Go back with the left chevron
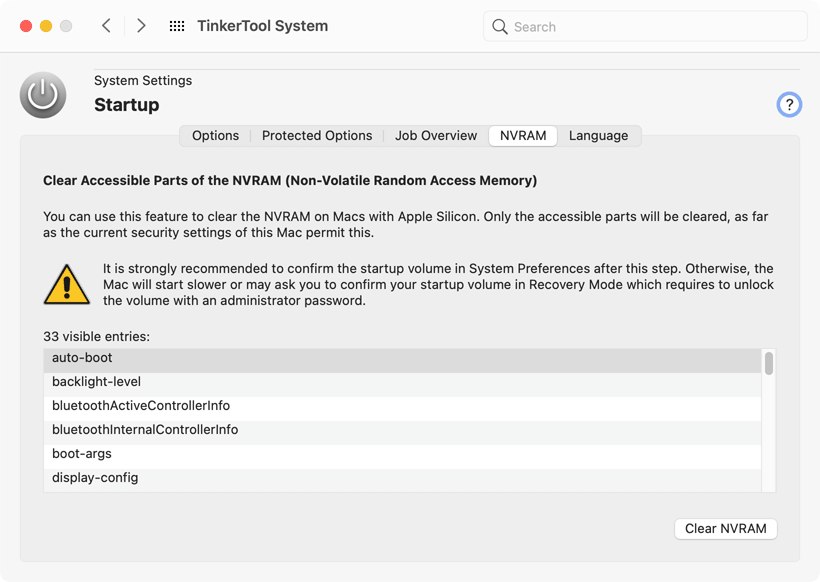 point(106,26)
